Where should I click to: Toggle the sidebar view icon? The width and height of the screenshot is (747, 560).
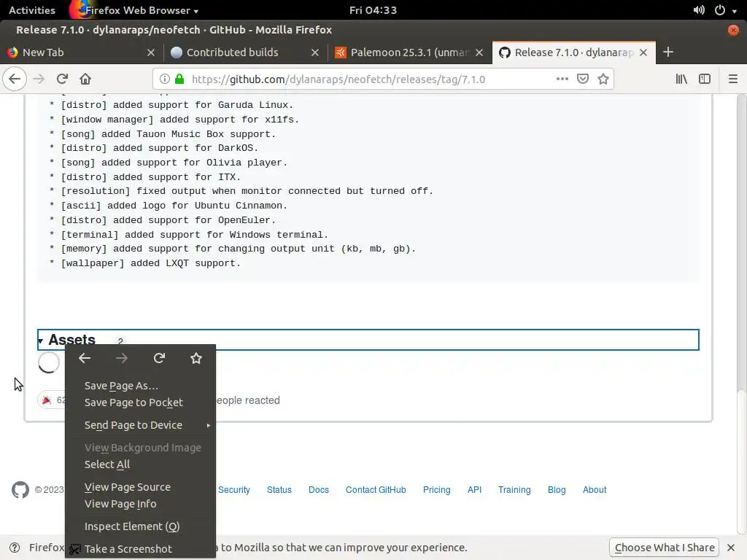(x=705, y=79)
